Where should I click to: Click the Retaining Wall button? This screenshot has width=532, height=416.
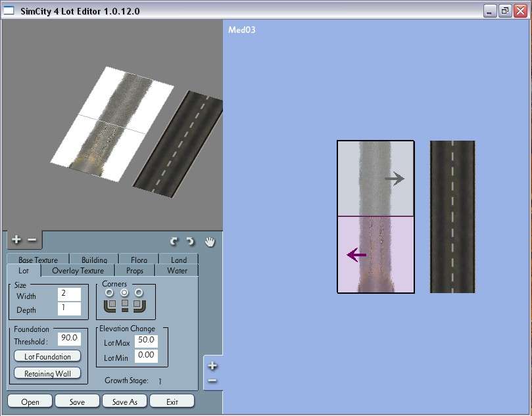point(47,373)
